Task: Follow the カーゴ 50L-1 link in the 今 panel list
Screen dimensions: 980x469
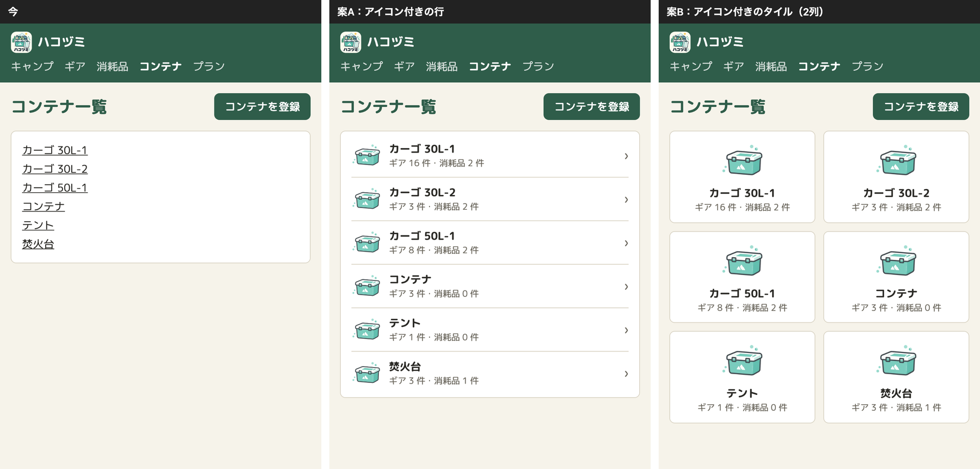Action: click(54, 187)
